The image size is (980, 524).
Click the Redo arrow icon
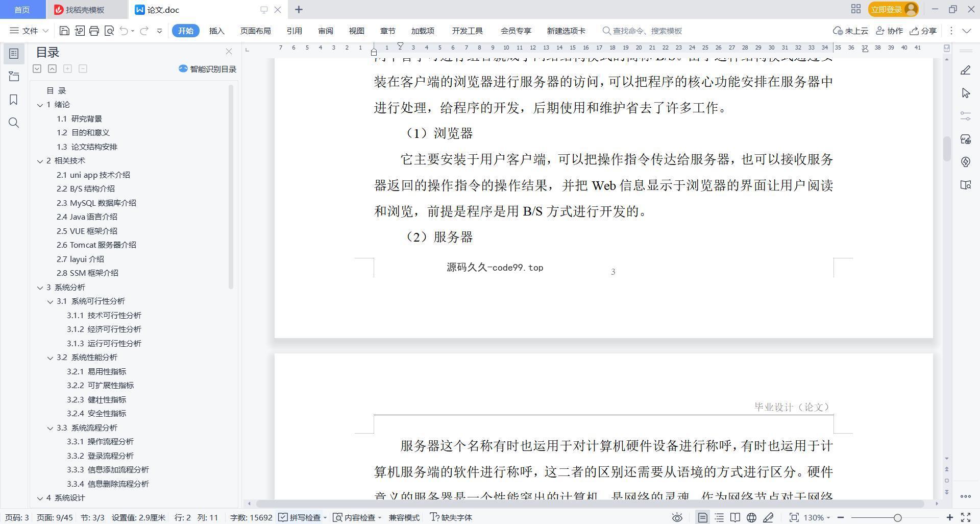(144, 31)
